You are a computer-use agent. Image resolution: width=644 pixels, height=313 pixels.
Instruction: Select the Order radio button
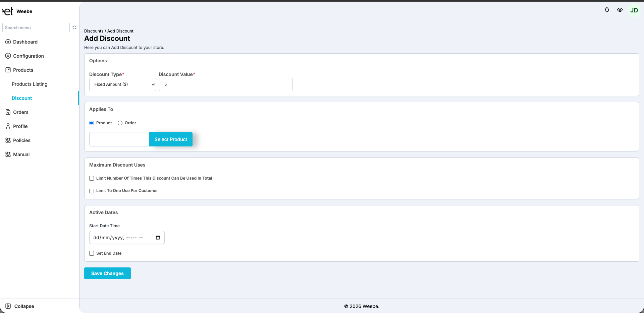120,123
